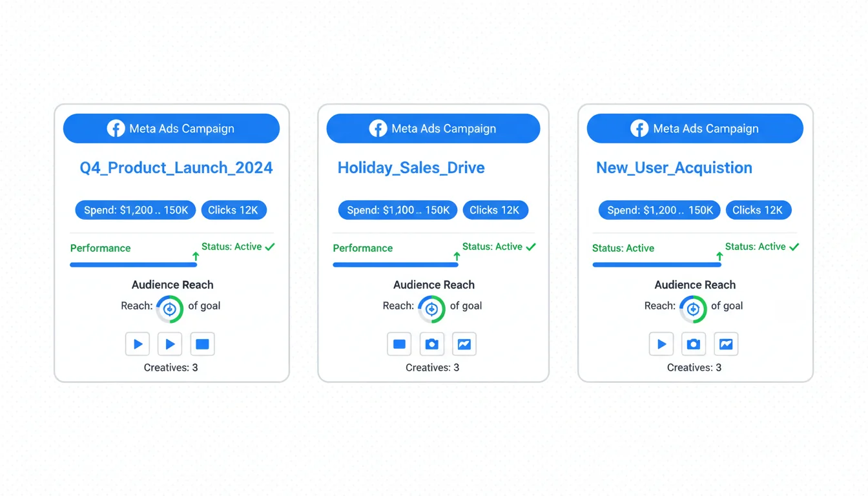Click chart image creative in New_User_Acquistion card
Viewport: 868px width, 496px height.
point(726,344)
